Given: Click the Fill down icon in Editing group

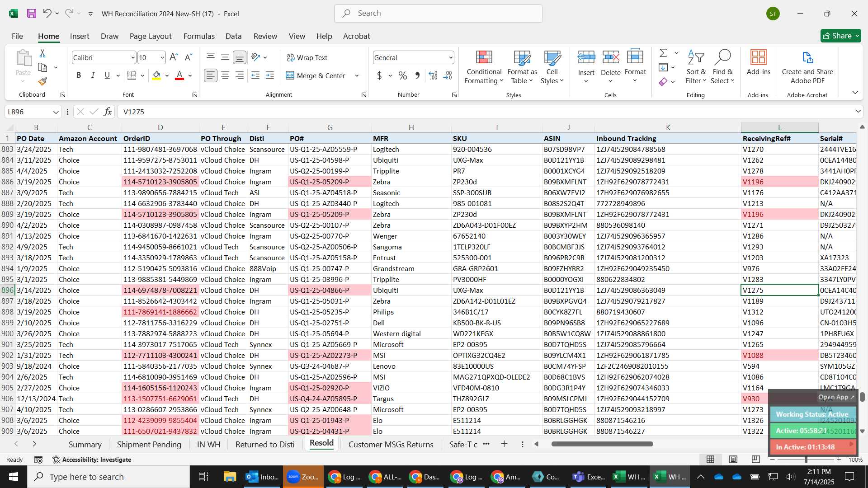Looking at the screenshot, I should point(663,67).
